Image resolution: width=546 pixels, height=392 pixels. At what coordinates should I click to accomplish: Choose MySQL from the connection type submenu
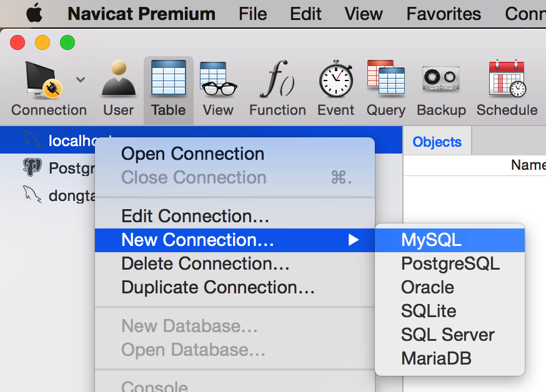[430, 240]
